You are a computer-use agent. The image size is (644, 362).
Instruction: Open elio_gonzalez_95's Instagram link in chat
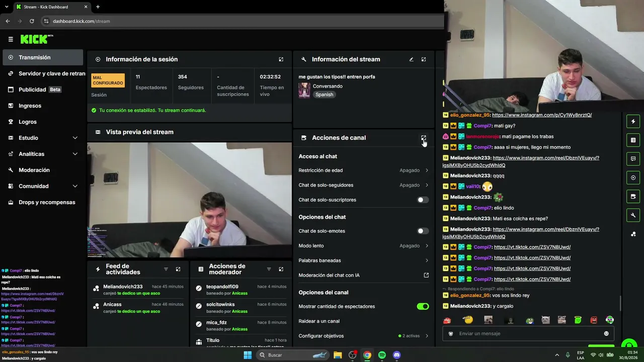point(542,115)
